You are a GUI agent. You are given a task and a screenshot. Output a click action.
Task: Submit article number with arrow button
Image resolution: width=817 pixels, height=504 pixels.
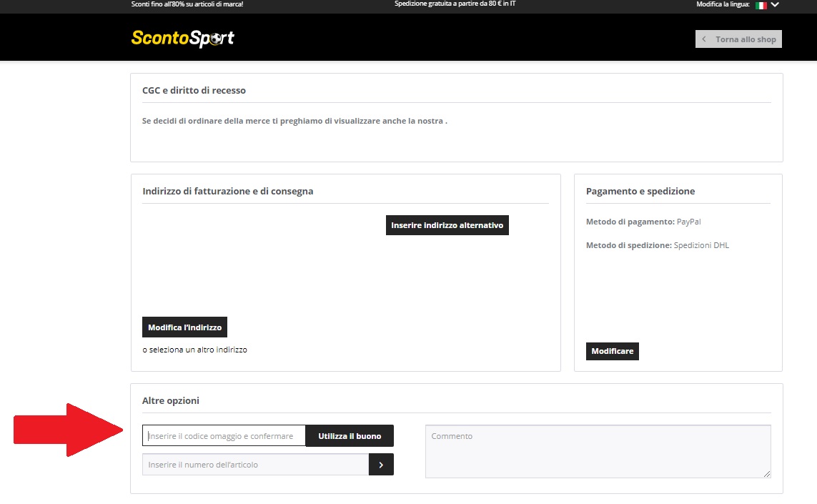click(382, 465)
